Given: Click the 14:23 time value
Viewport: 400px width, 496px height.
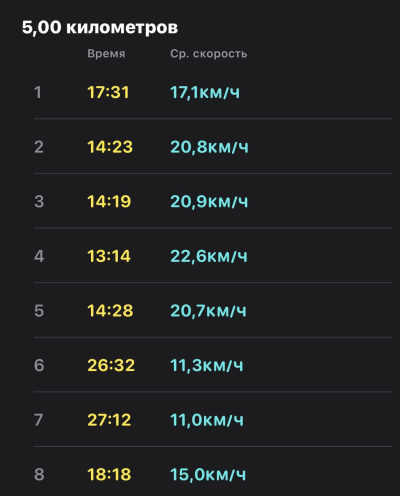Looking at the screenshot, I should pos(110,147).
